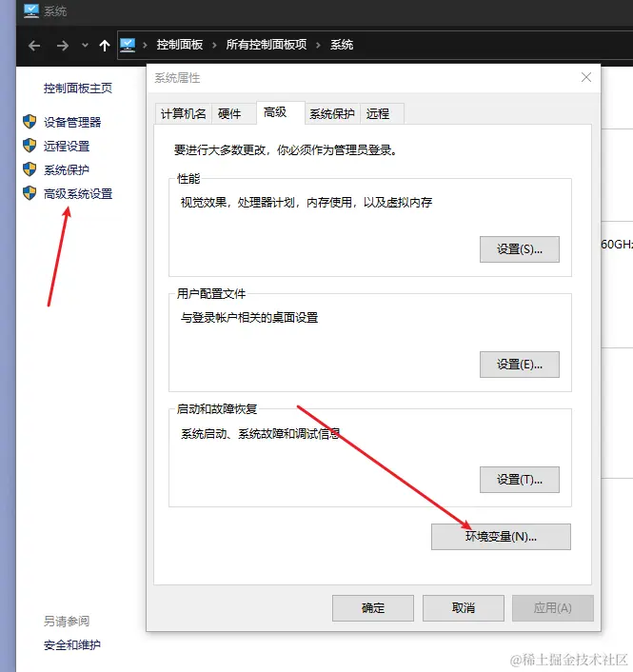Open startup and recovery 设置(T)... button
The height and width of the screenshot is (672, 633).
pos(520,480)
